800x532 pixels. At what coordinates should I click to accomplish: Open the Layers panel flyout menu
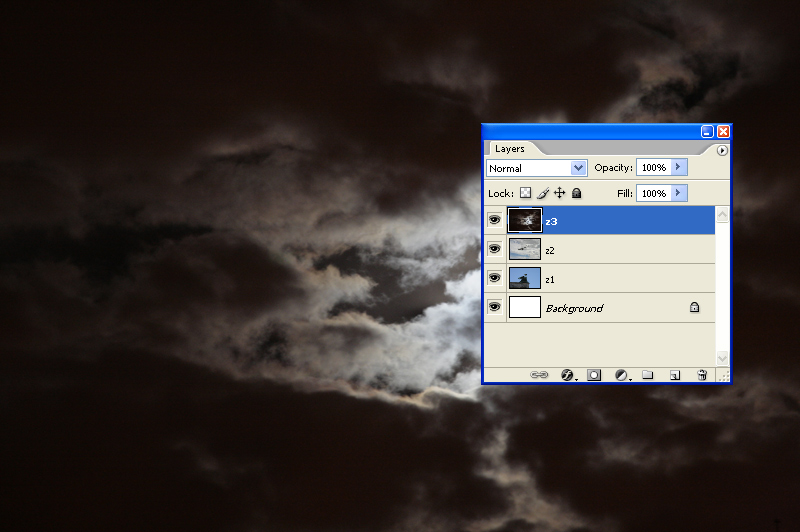[721, 150]
